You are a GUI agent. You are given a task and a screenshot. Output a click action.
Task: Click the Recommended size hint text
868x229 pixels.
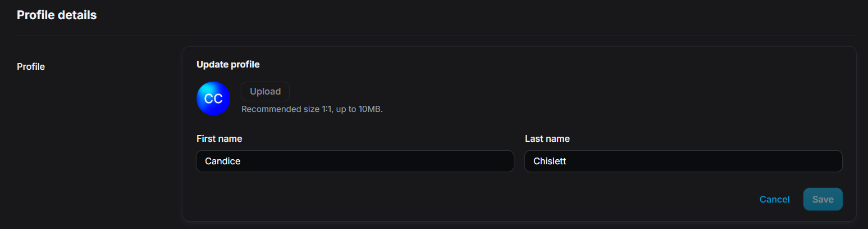click(312, 109)
